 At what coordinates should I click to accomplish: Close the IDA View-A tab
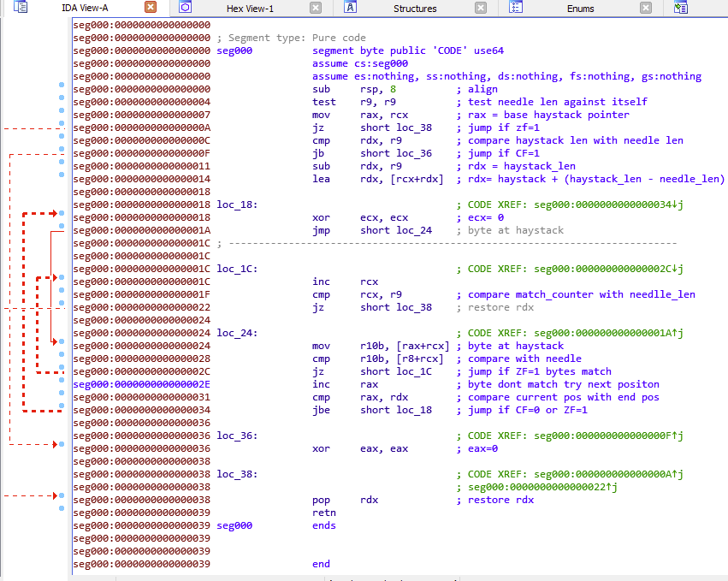pos(151,8)
